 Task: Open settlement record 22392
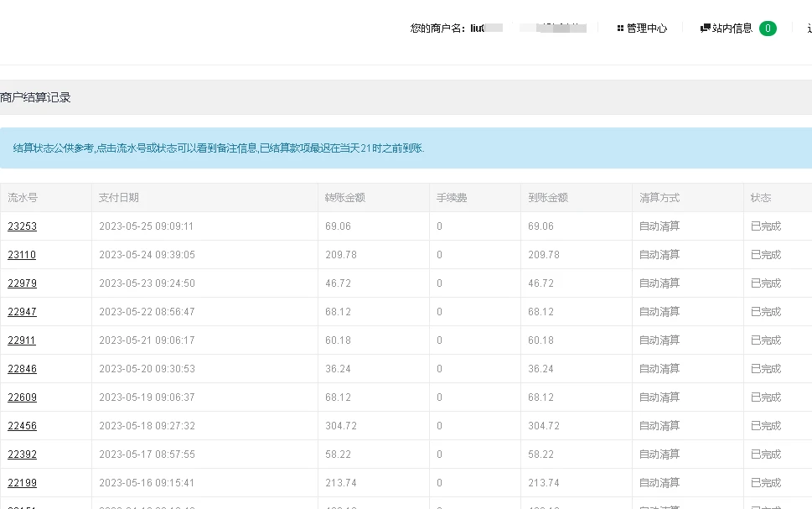(22, 454)
